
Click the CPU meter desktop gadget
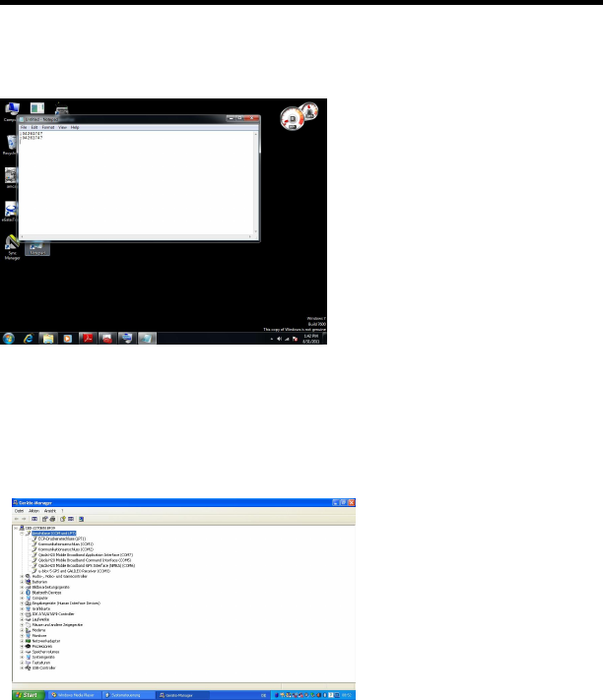click(x=292, y=119)
